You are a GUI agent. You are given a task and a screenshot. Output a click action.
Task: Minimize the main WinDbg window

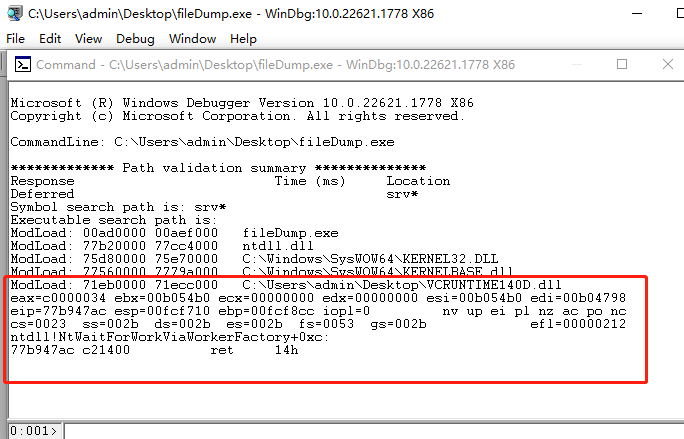637,14
